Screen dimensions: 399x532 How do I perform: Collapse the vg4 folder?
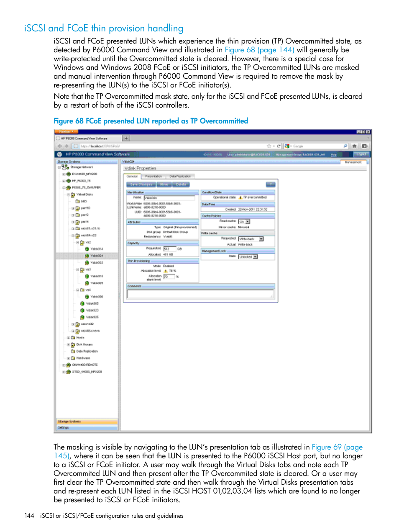77,290
